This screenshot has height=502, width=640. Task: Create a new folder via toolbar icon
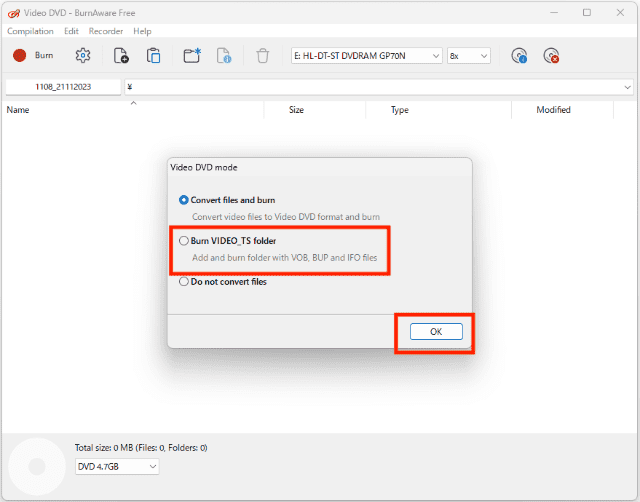192,56
